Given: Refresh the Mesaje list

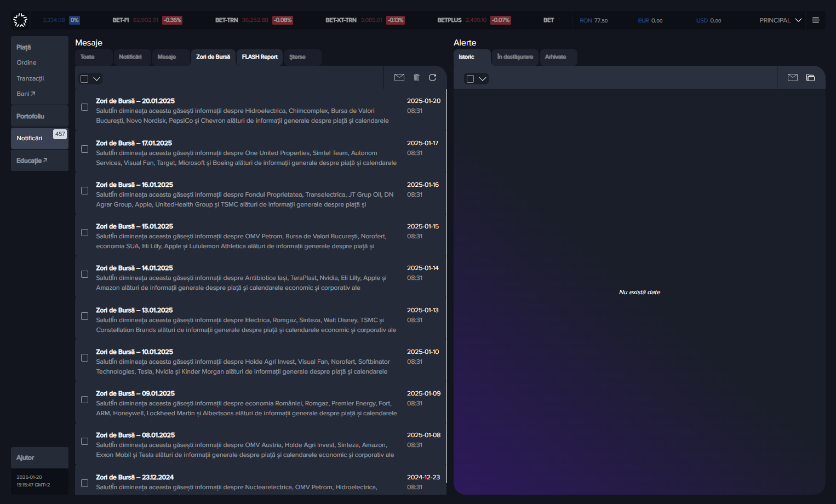Looking at the screenshot, I should pyautogui.click(x=433, y=78).
